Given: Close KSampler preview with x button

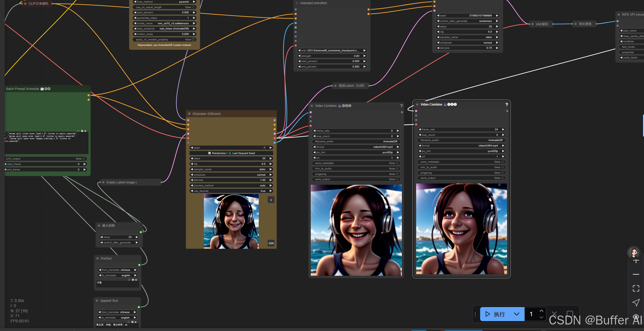Looking at the screenshot, I should [271, 200].
